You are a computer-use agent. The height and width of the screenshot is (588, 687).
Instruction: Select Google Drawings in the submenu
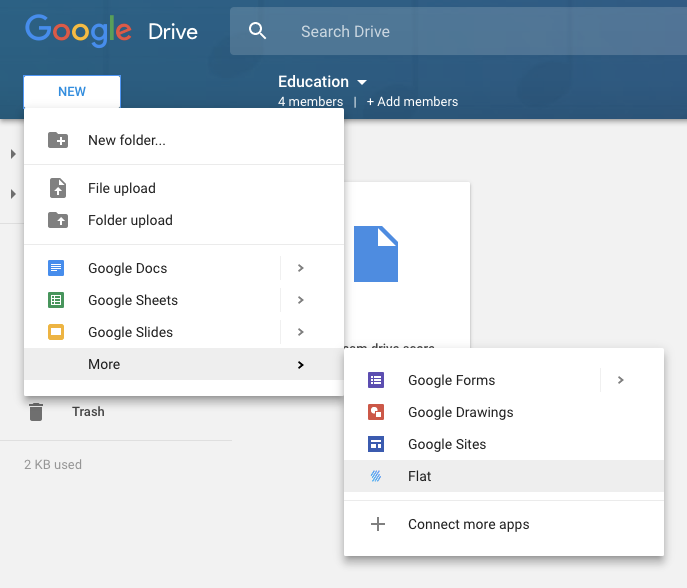(504, 412)
